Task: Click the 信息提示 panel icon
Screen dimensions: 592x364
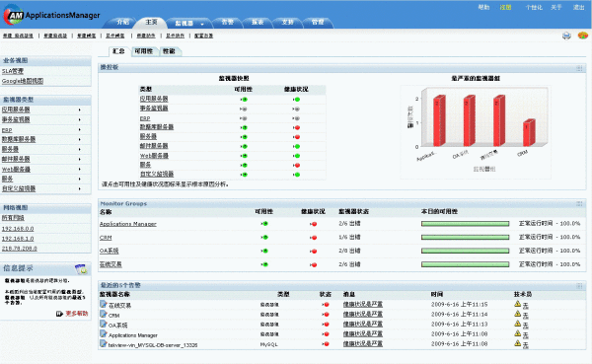Action: tap(81, 269)
